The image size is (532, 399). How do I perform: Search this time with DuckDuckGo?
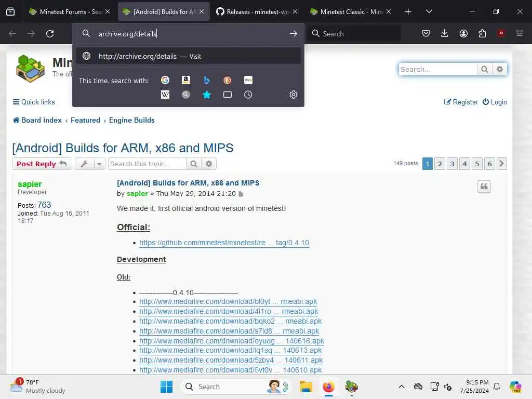pyautogui.click(x=228, y=80)
